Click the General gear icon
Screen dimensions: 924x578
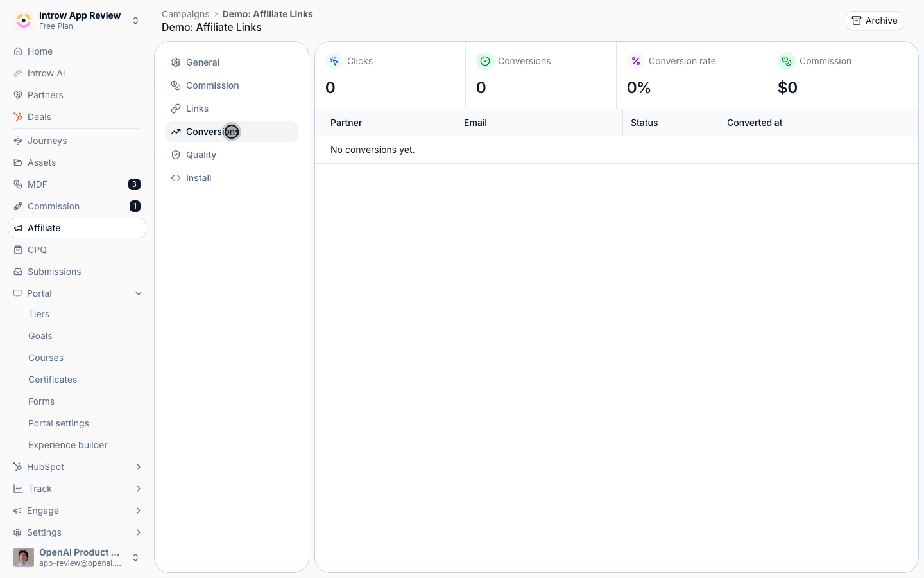176,62
